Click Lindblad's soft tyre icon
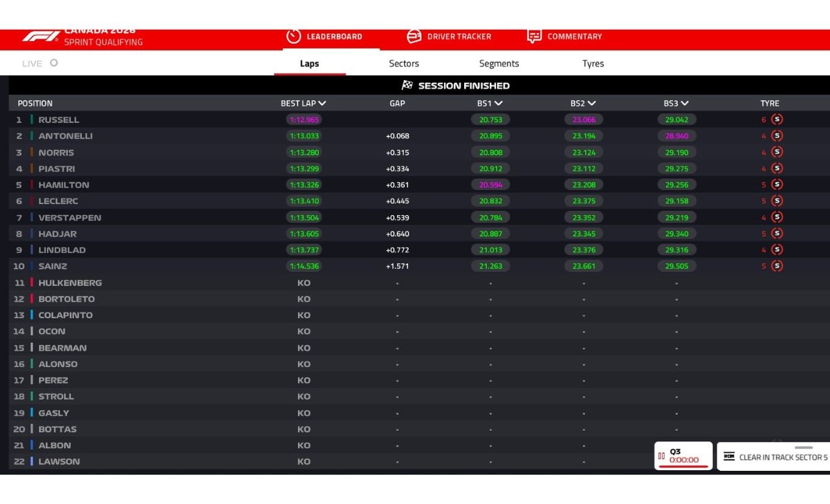The width and height of the screenshot is (830, 504). pyautogui.click(x=777, y=250)
